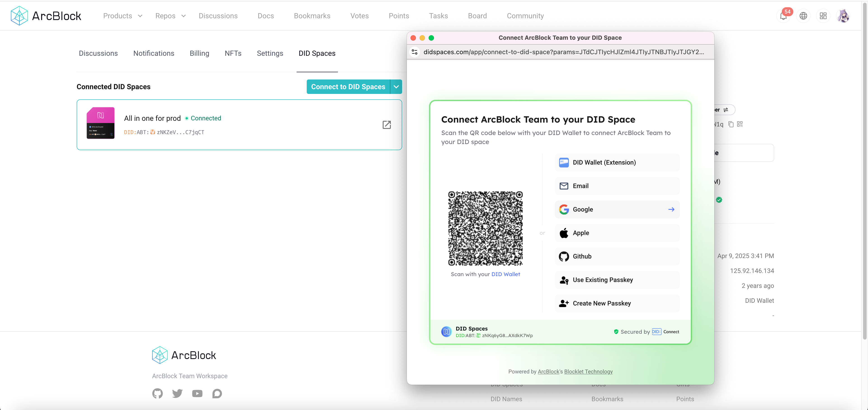Click the Twitter icon in footer
The image size is (868, 410).
click(177, 393)
